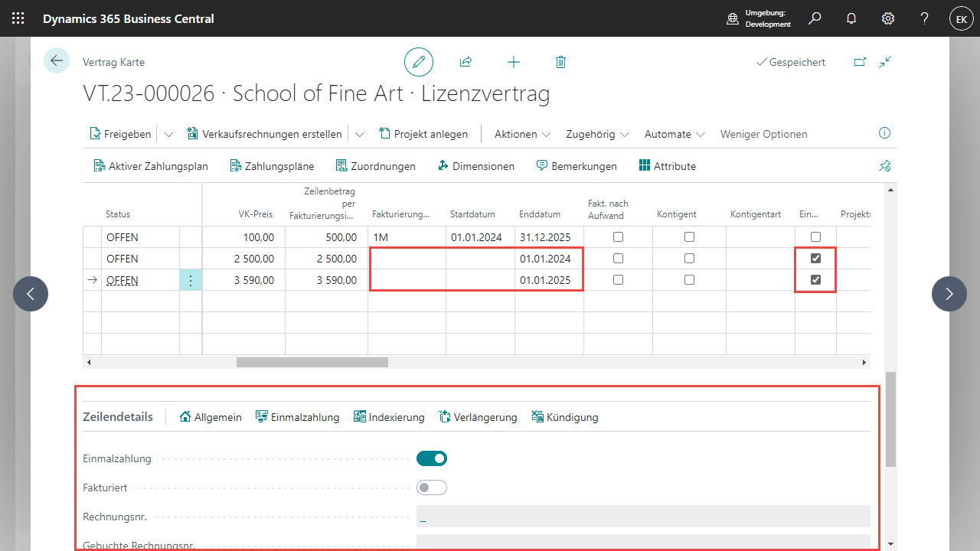
Task: Click the plus icon to create new
Action: click(x=514, y=62)
